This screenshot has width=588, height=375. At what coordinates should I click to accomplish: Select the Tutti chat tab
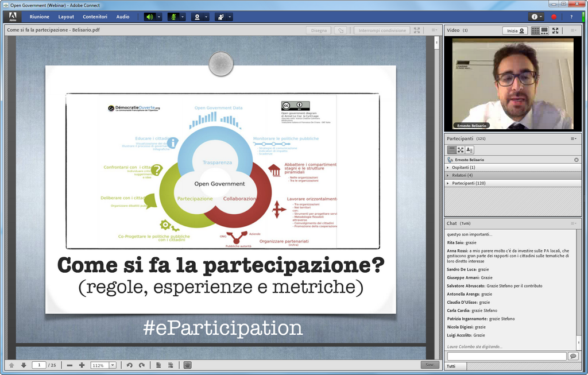pos(455,366)
